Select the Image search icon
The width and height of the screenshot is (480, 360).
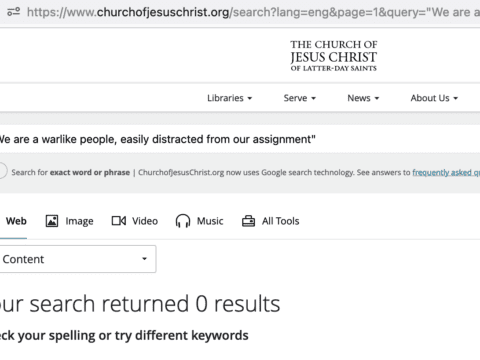[52, 221]
